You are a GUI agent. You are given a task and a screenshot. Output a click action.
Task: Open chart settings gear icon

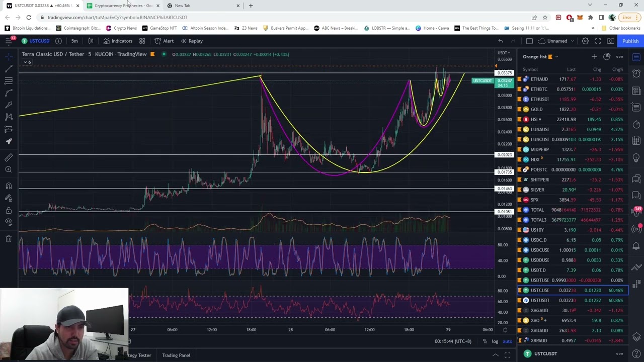pyautogui.click(x=585, y=41)
